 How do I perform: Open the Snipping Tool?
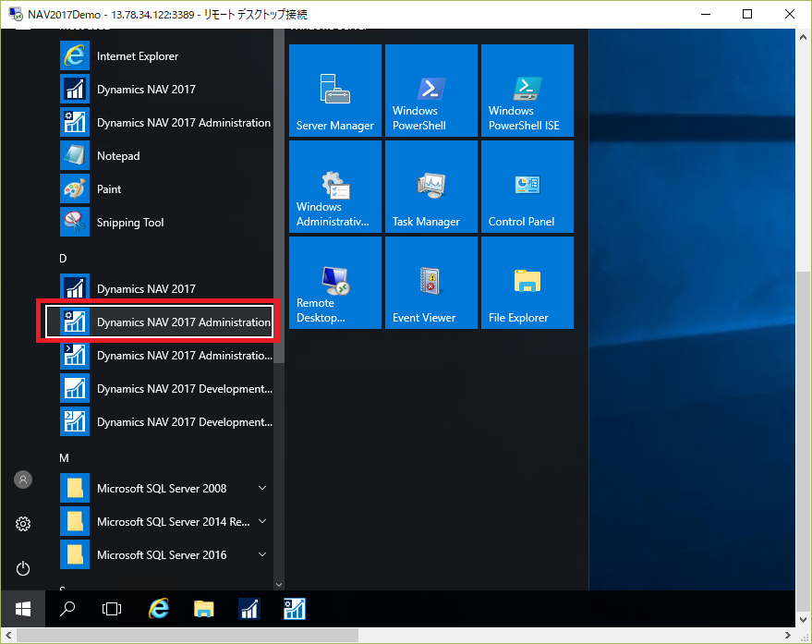tap(165, 223)
